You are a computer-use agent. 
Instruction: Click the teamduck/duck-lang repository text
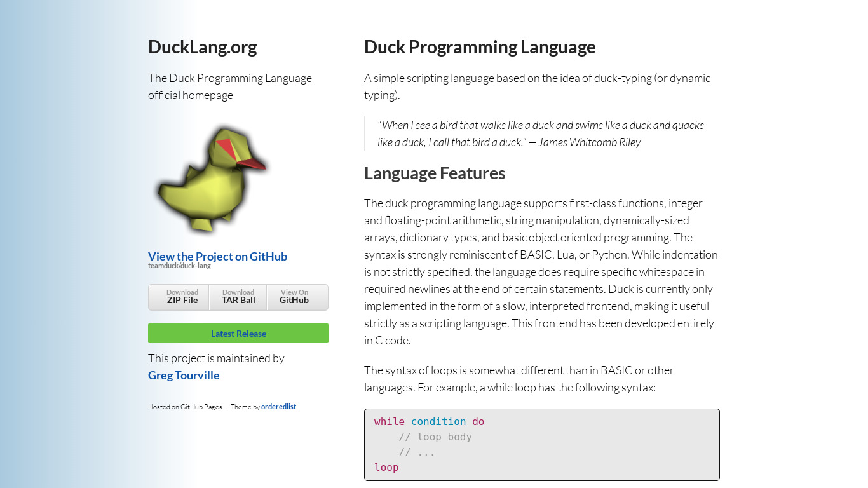pyautogui.click(x=179, y=266)
